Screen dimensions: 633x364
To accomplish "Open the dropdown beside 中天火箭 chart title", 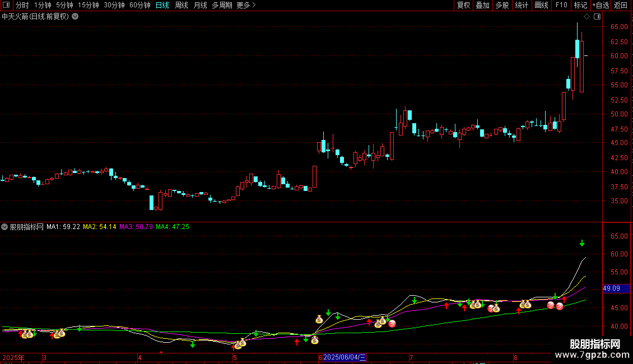I will pos(75,17).
